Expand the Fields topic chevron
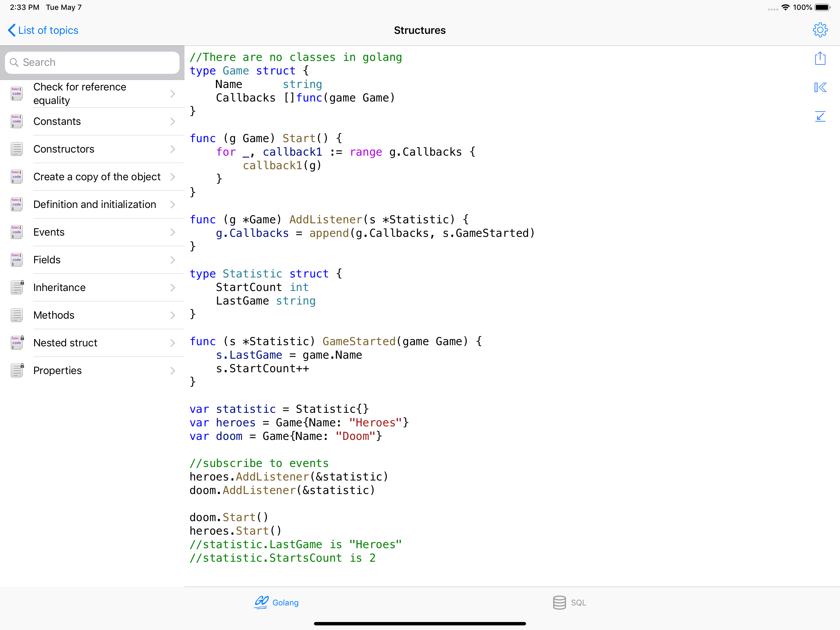The height and width of the screenshot is (630, 840). click(x=173, y=260)
